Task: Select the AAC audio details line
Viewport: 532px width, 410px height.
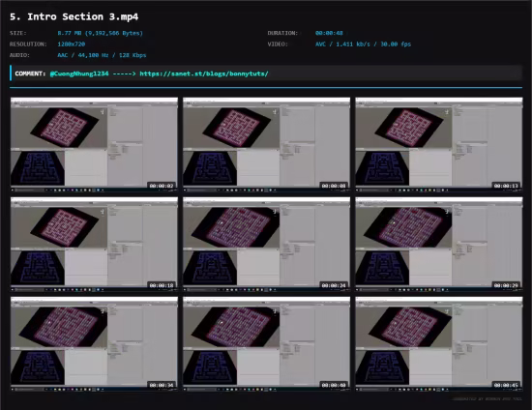Action: pos(102,55)
